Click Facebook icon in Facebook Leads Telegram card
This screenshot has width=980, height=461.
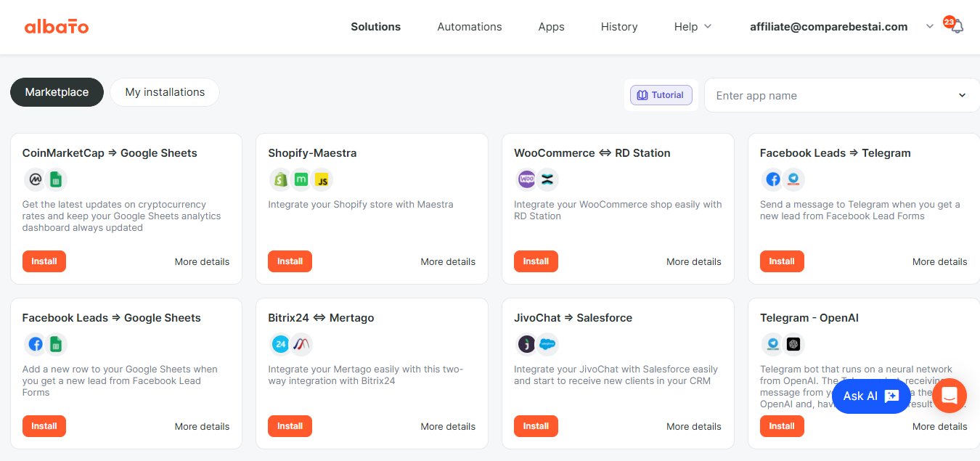pyautogui.click(x=772, y=179)
